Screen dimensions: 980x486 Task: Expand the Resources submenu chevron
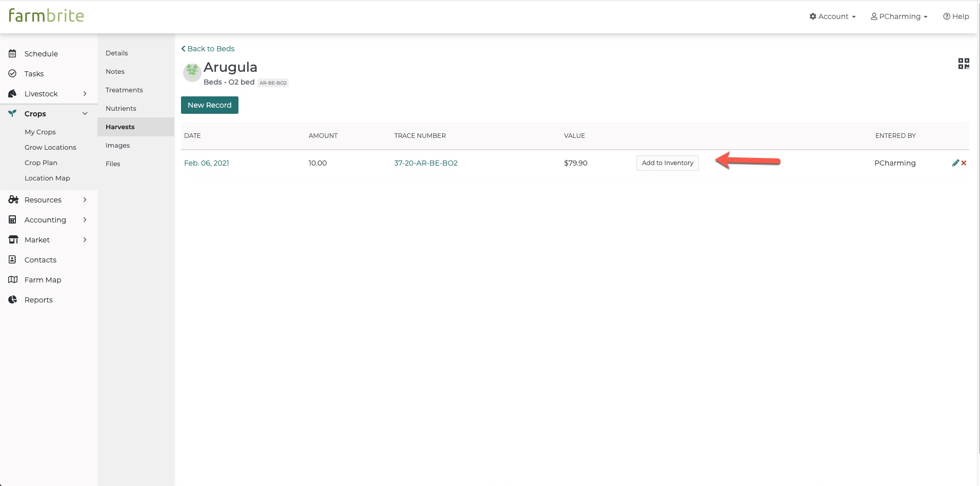(x=85, y=199)
